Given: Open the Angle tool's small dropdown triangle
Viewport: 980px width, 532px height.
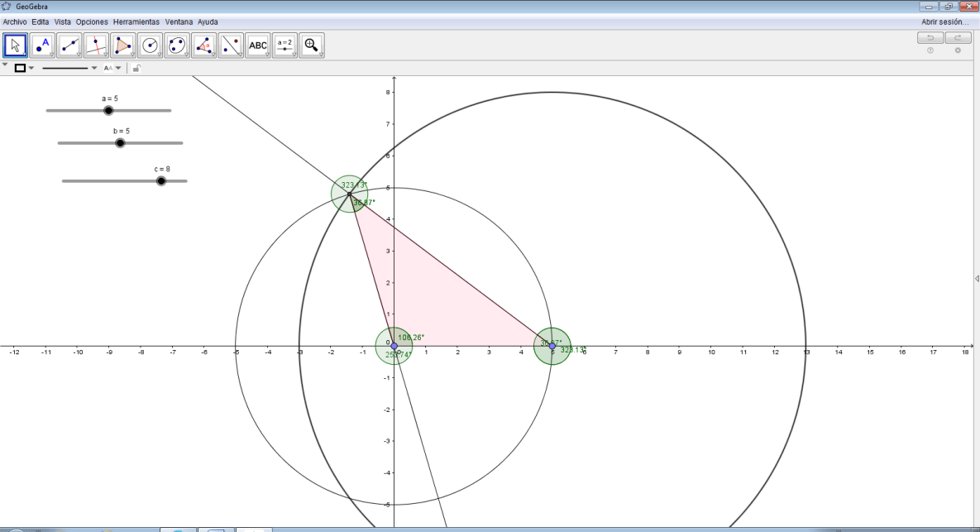Looking at the screenshot, I should click(213, 55).
